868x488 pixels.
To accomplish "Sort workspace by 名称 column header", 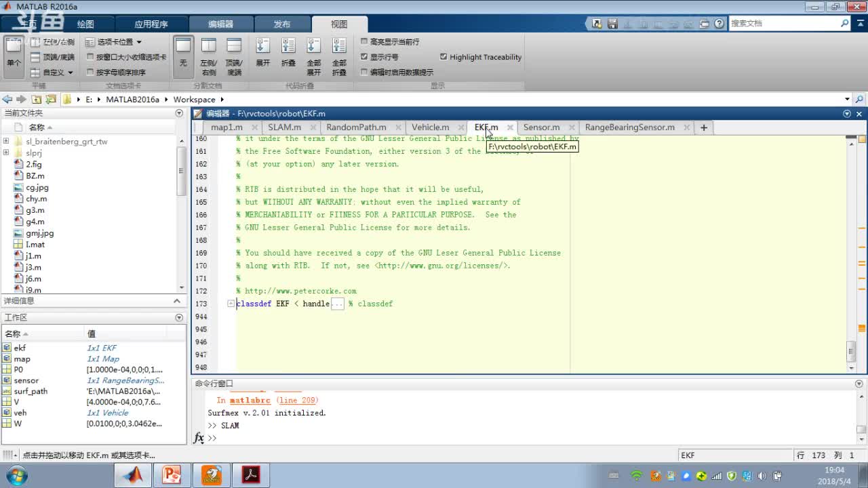I will click(x=43, y=333).
